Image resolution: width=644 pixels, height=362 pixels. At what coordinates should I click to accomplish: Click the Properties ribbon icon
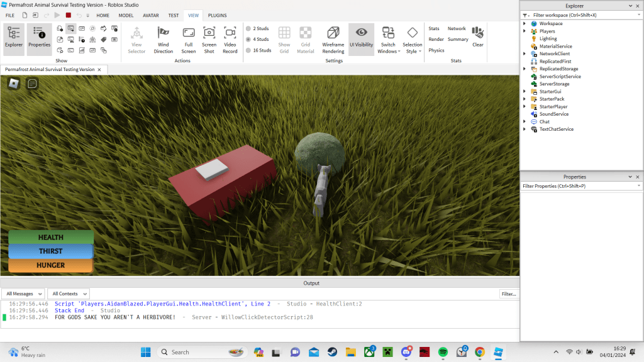pos(39,39)
